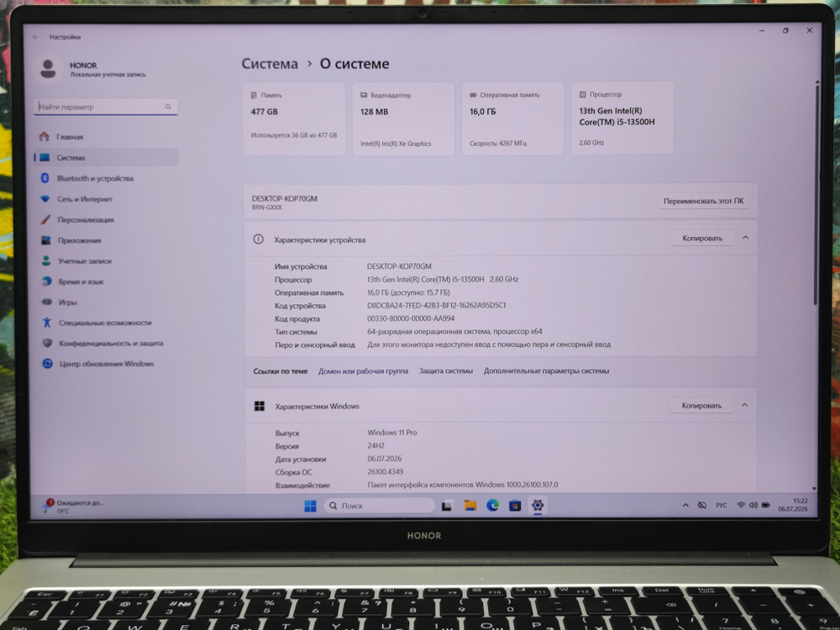Click the 24H2 version value

click(376, 446)
